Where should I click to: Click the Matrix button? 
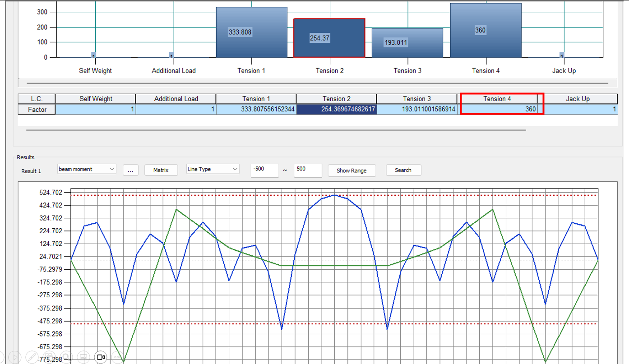161,170
